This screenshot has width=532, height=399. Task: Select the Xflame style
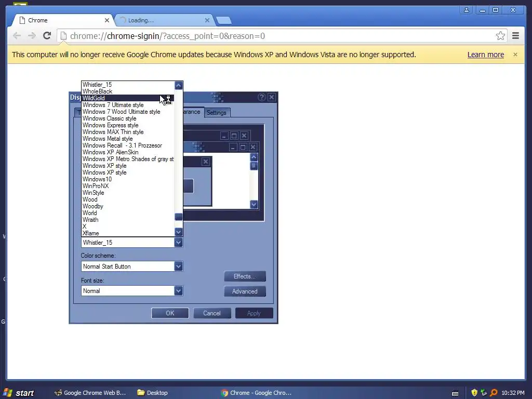128,233
